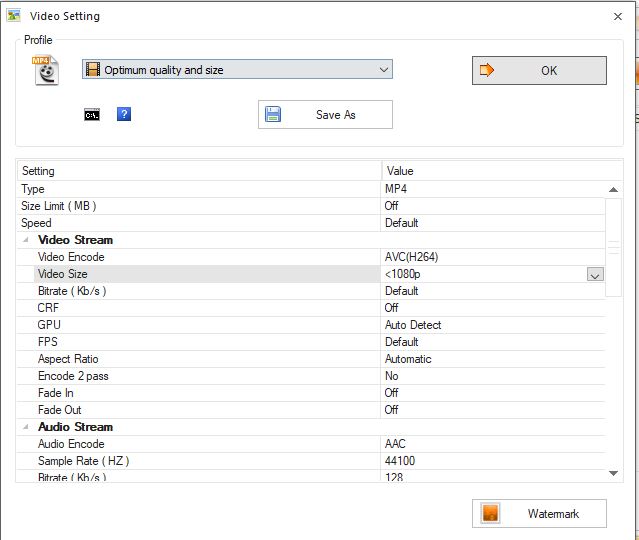
Task: Select the CRF setting row
Action: pos(48,308)
